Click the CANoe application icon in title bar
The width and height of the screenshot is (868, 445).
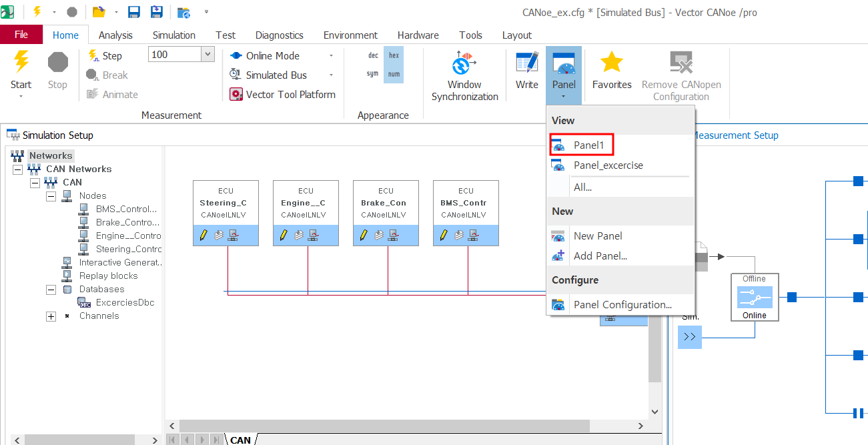click(7, 12)
